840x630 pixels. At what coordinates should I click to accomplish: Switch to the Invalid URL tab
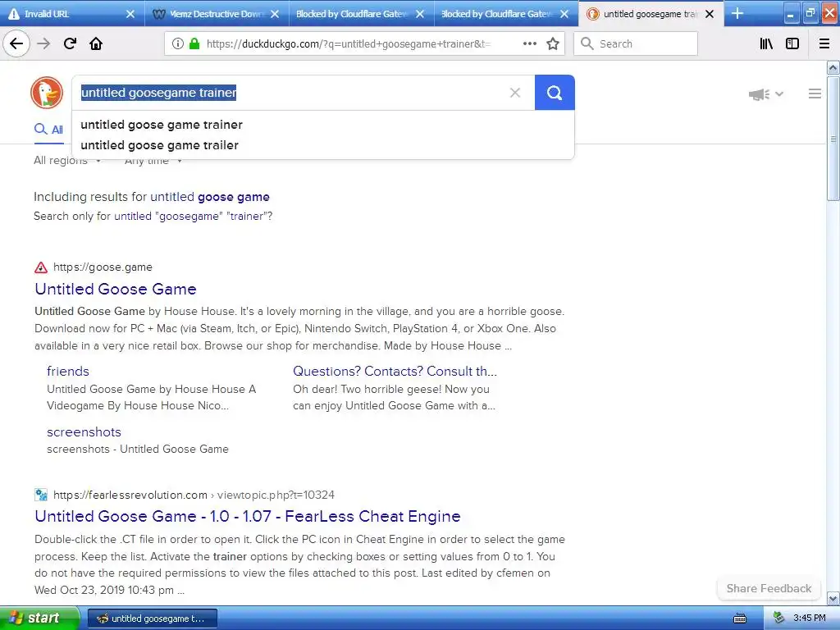[72, 14]
